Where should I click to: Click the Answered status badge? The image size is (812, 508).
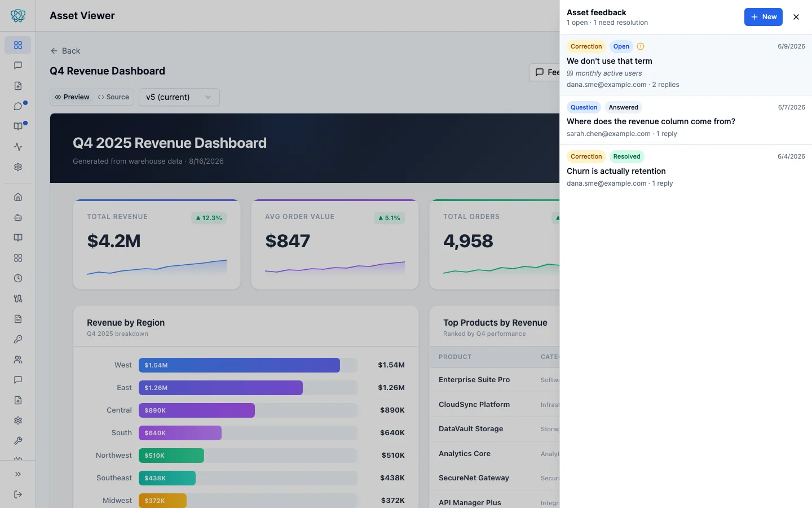coord(624,107)
